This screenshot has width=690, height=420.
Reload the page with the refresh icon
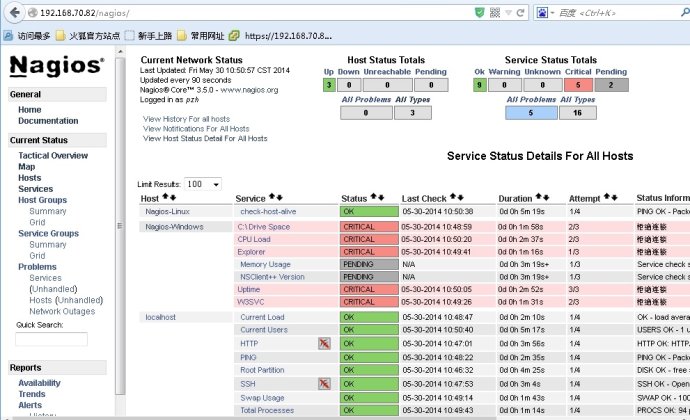click(x=521, y=13)
